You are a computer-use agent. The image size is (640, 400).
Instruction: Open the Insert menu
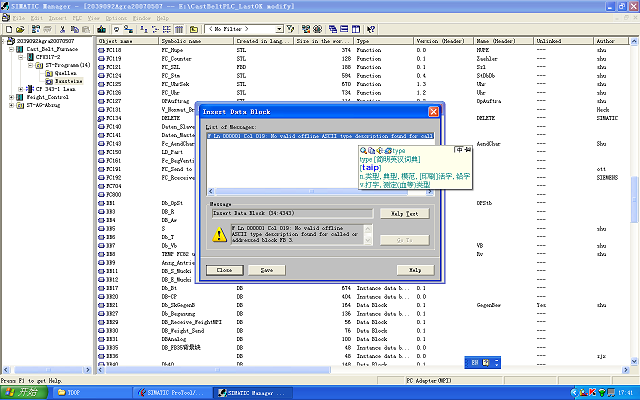(58, 18)
